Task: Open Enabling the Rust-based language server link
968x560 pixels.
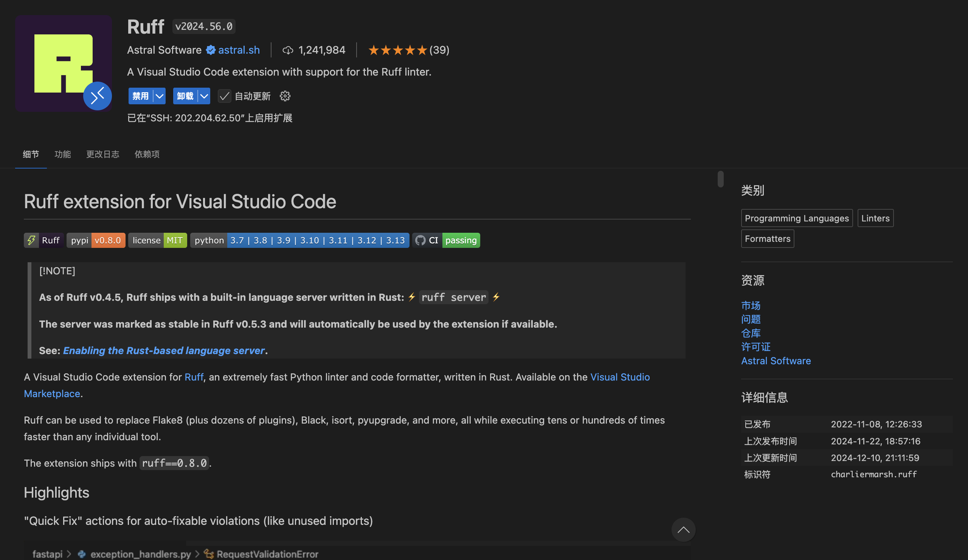Action: click(164, 350)
